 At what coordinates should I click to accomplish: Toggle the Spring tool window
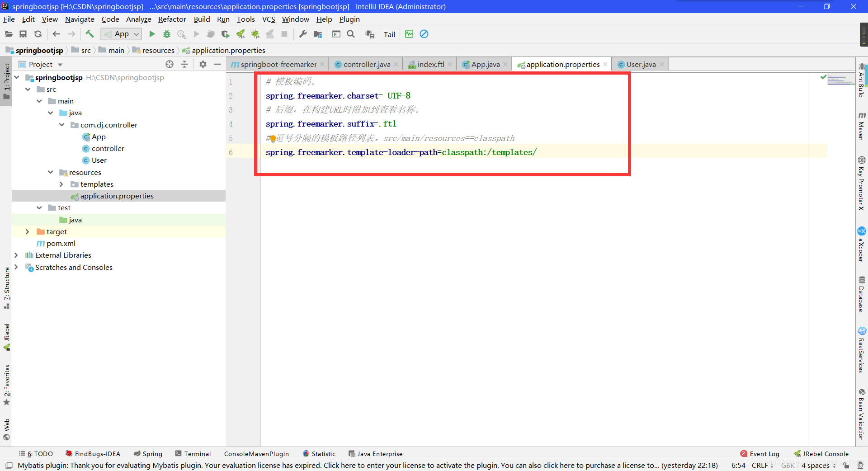pyautogui.click(x=148, y=454)
